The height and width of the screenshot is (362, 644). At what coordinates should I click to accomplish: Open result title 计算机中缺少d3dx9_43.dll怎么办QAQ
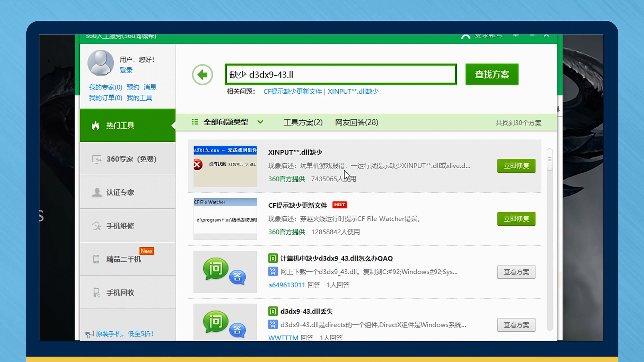pos(336,258)
